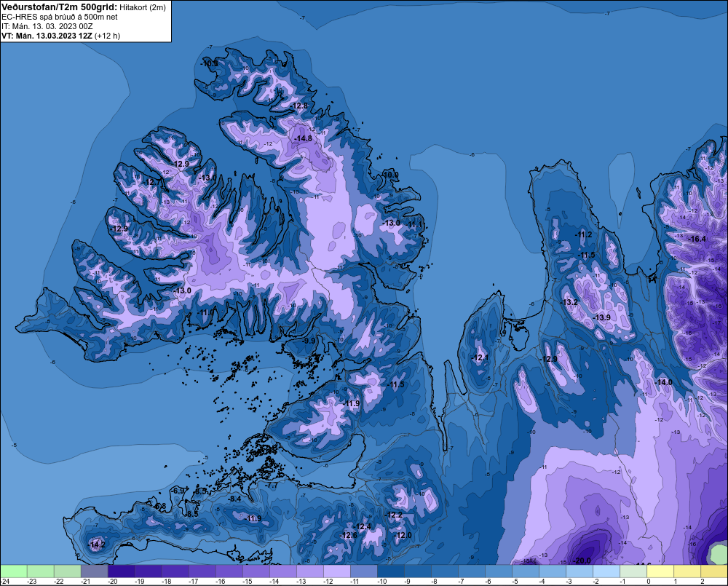Select legend swatch between -17 and -16
The image size is (728, 586).
pos(202,571)
